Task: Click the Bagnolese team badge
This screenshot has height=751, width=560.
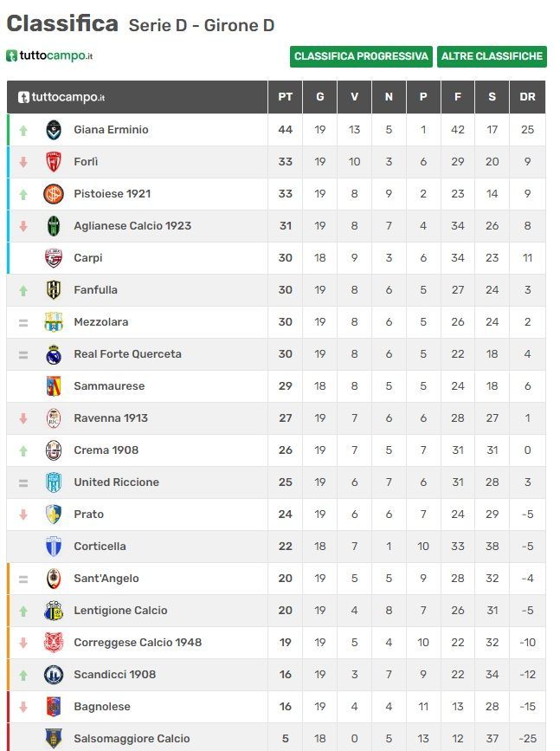Action: [54, 707]
